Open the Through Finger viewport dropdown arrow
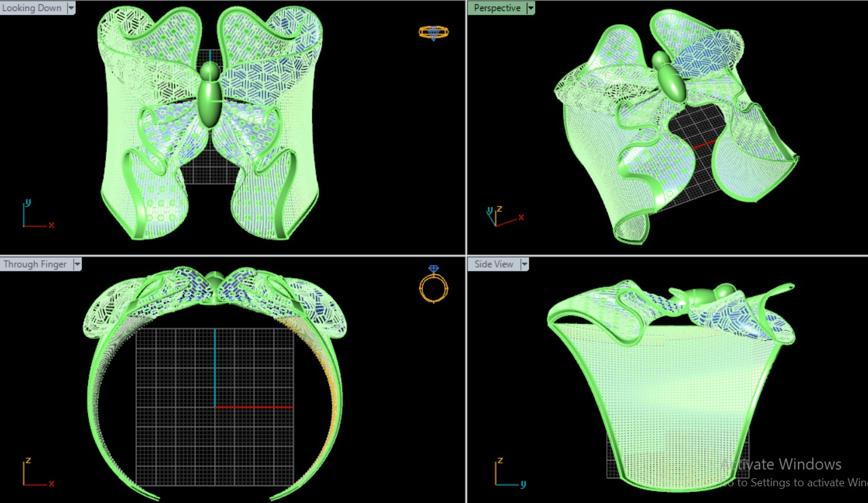868x503 pixels. (x=77, y=265)
